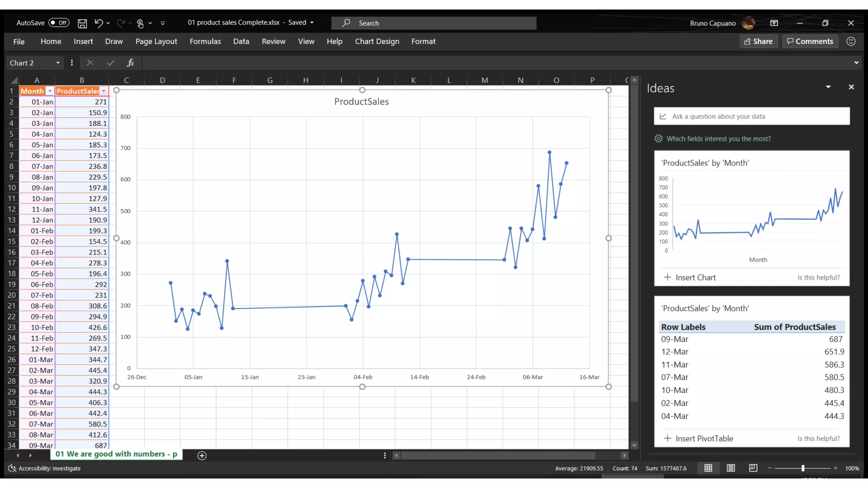Viewport: 868px width, 488px height.
Task: Open the Chart Design ribbon tab
Action: tap(377, 42)
